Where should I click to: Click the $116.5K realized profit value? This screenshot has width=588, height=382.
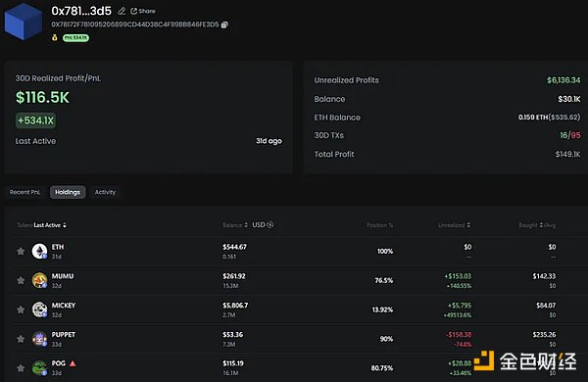[x=42, y=98]
